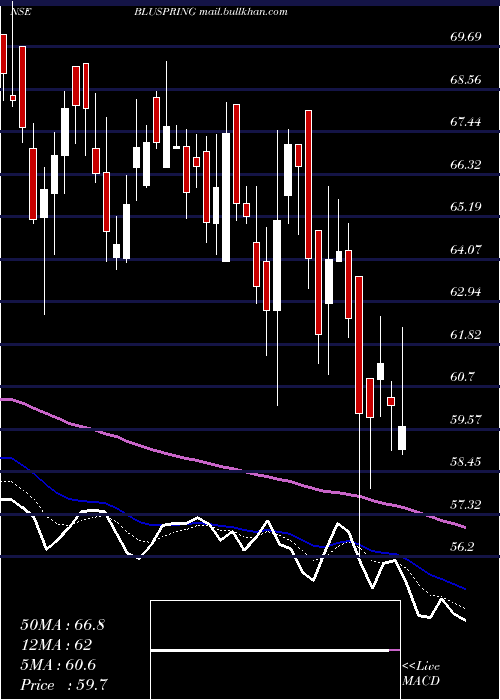Image resolution: width=500 pixels, height=700 pixels.
Task: Click the 68.56 price axis label
Action: (x=465, y=80)
